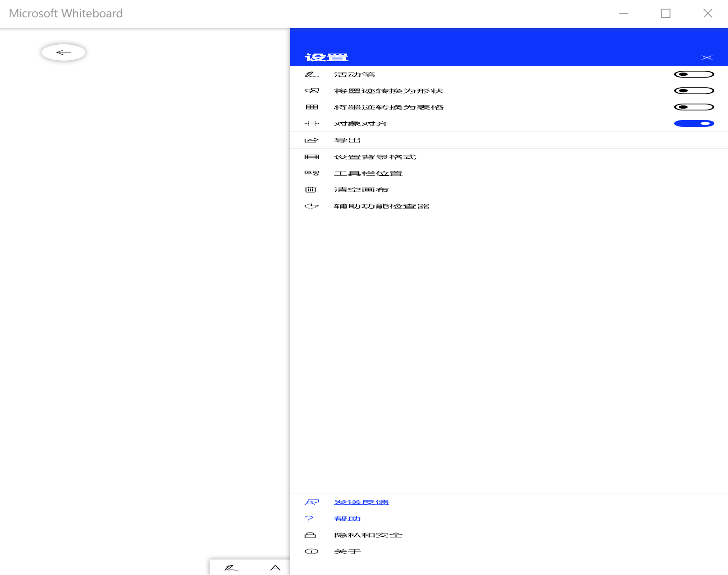728x575 pixels.
Task: Click the 关于 info icon
Action: coord(311,552)
